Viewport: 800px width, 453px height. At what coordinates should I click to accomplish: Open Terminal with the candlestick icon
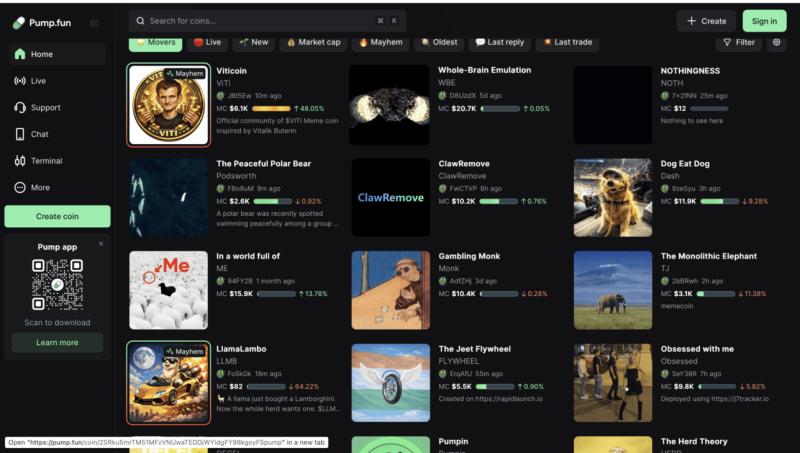pos(46,161)
